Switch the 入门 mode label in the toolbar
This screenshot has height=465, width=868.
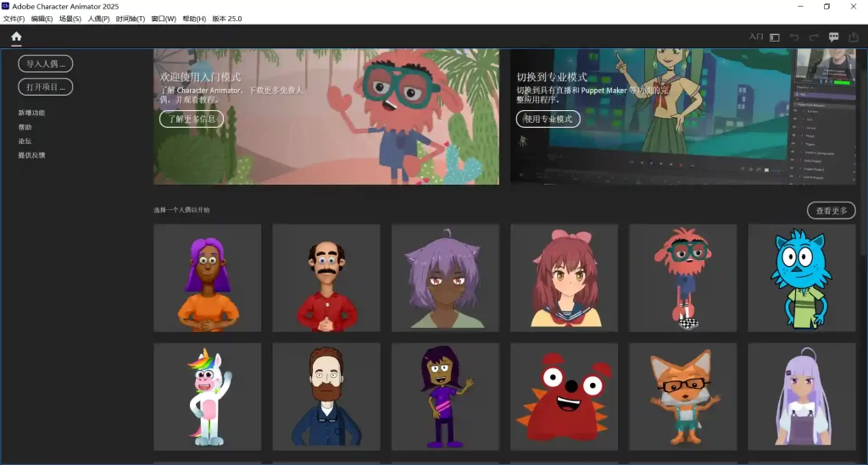pyautogui.click(x=756, y=37)
